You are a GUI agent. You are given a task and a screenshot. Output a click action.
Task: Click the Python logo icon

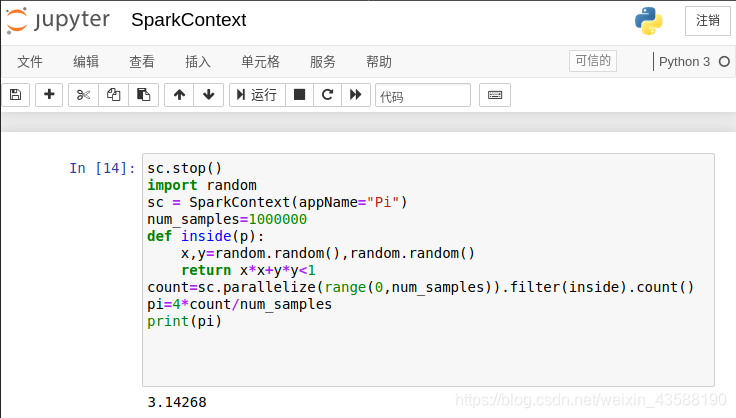pos(649,21)
